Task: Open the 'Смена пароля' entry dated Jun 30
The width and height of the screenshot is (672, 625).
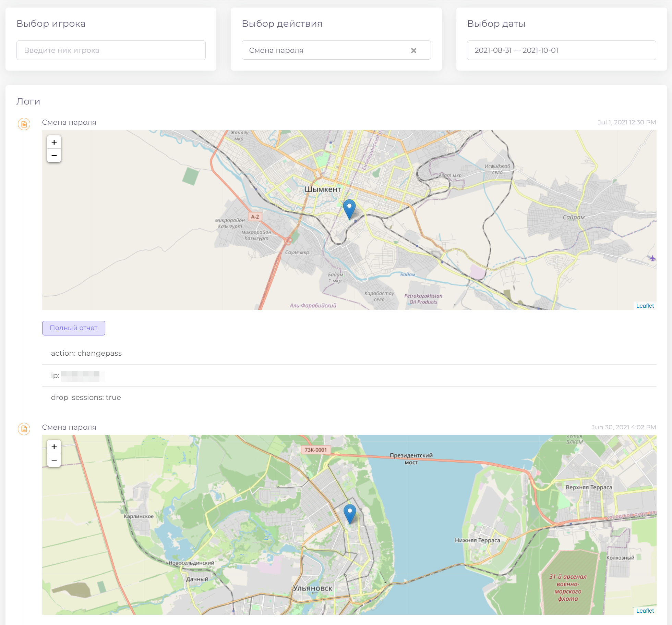Action: 69,427
